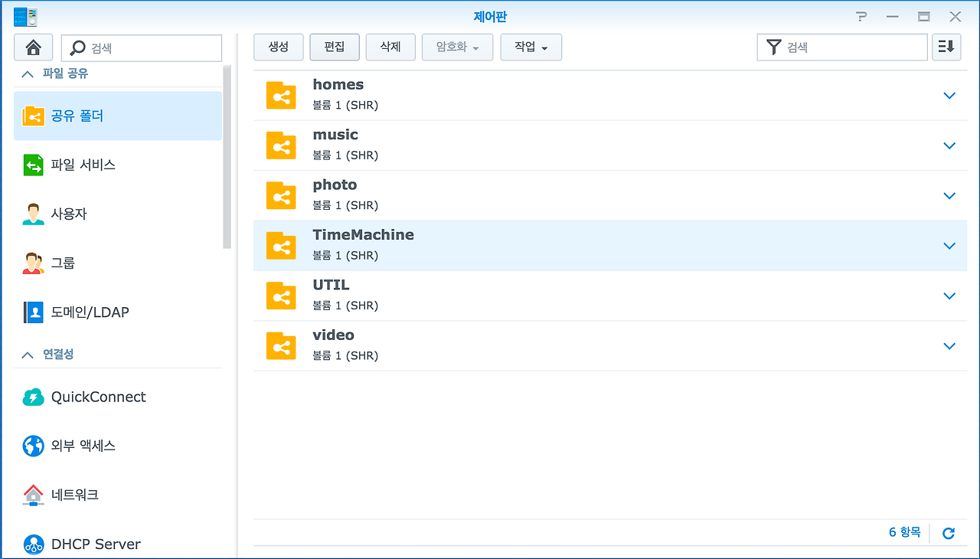This screenshot has width=980, height=559.
Task: Click the folder list search field
Action: [x=842, y=47]
